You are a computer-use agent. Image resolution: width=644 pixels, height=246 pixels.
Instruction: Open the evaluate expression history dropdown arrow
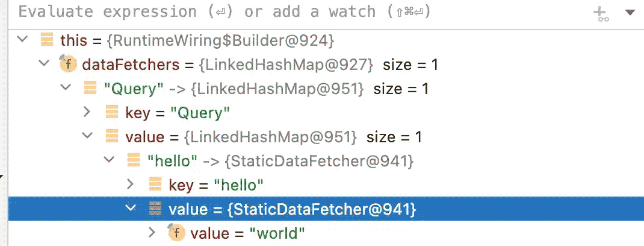630,13
